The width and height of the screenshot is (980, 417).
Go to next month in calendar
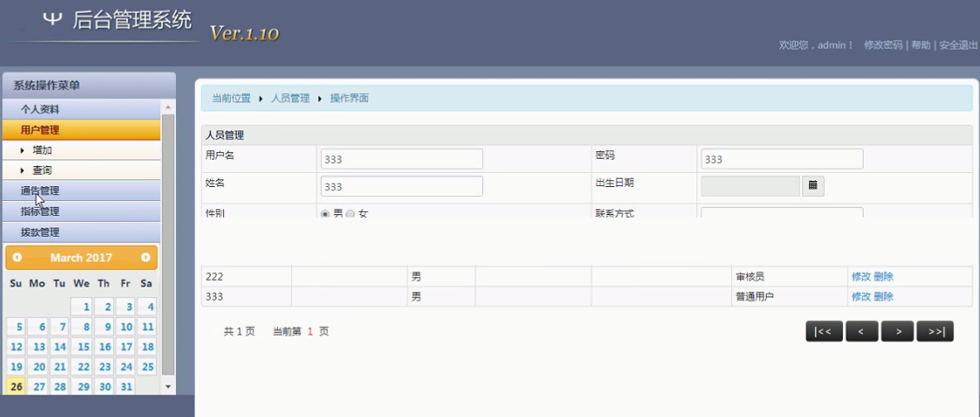145,258
